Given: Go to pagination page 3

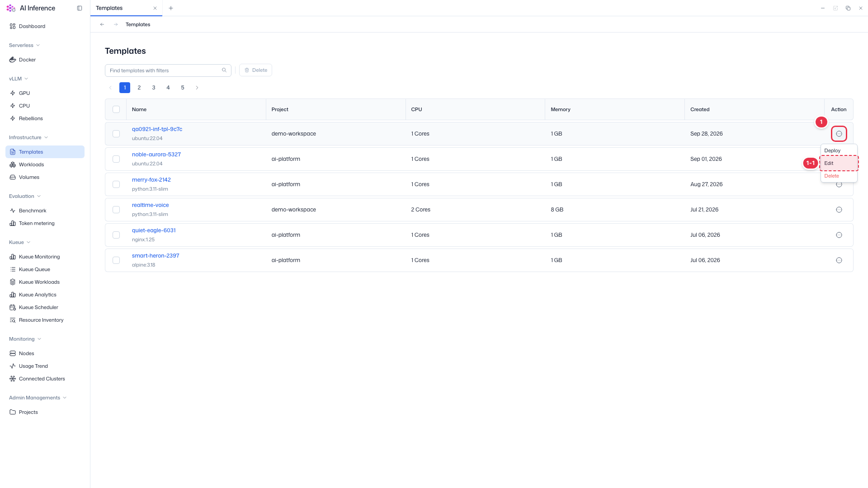Looking at the screenshot, I should point(154,88).
